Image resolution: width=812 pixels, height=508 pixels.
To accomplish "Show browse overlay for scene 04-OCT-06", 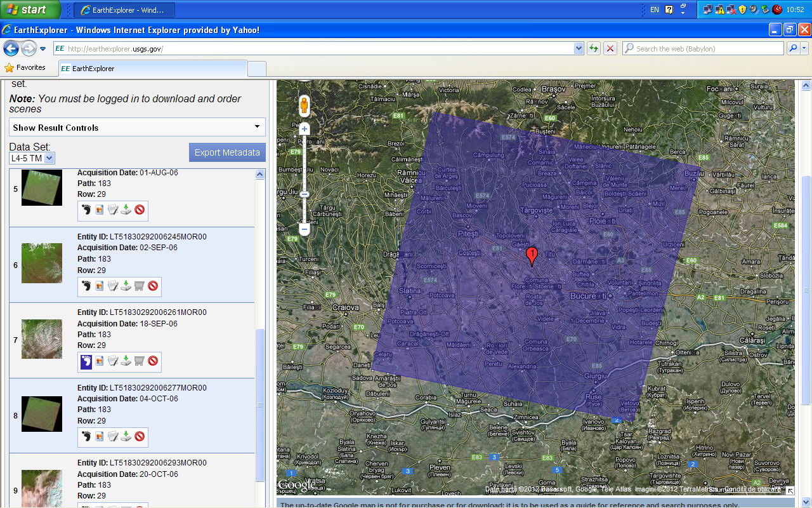I will (x=100, y=436).
